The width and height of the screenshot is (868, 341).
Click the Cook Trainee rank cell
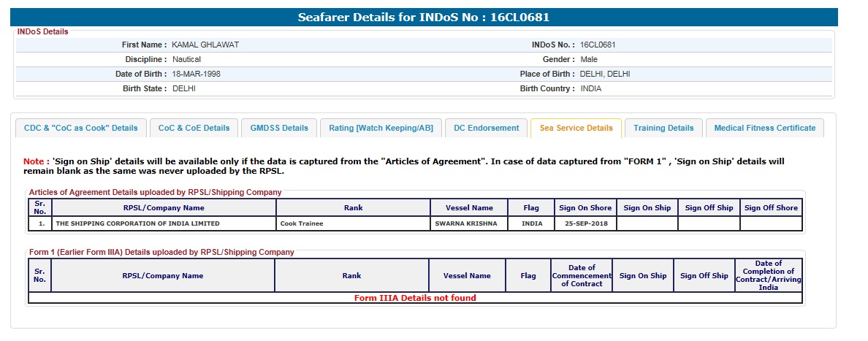[353, 223]
